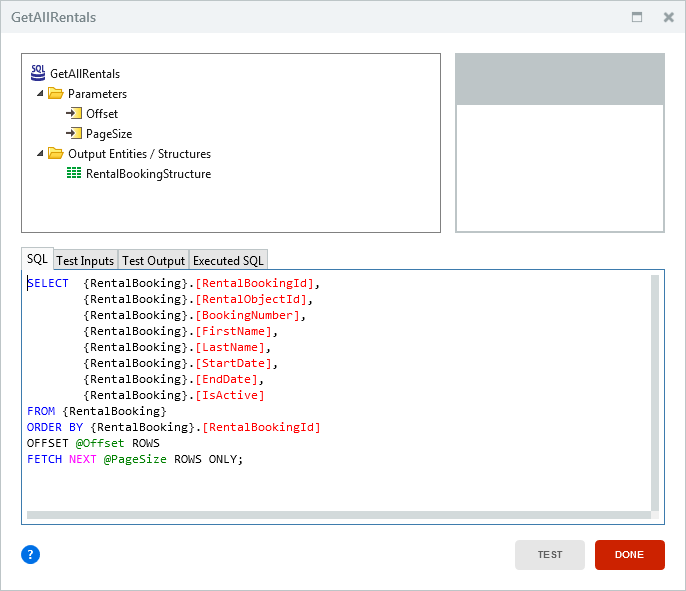Collapse the Parameters tree node

pos(40,93)
